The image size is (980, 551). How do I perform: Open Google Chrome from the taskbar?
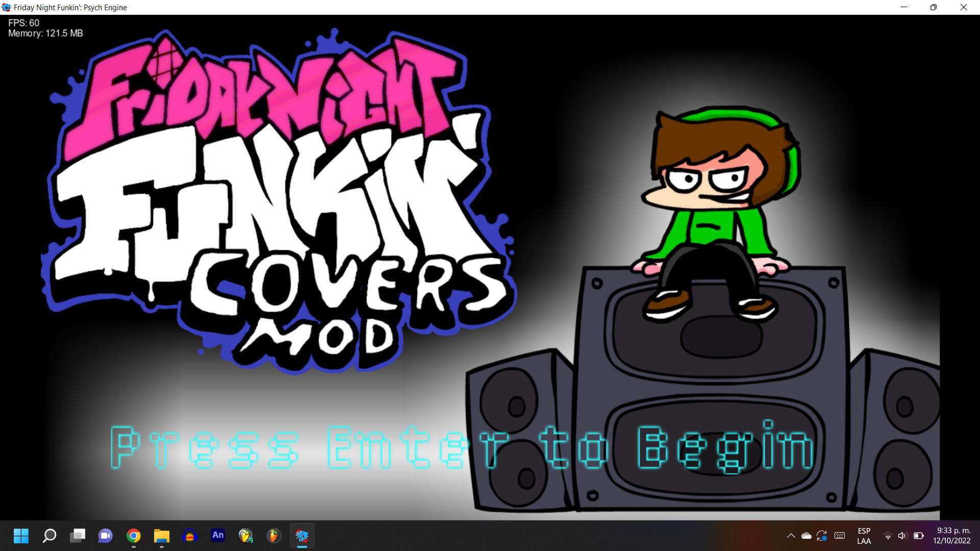(134, 536)
